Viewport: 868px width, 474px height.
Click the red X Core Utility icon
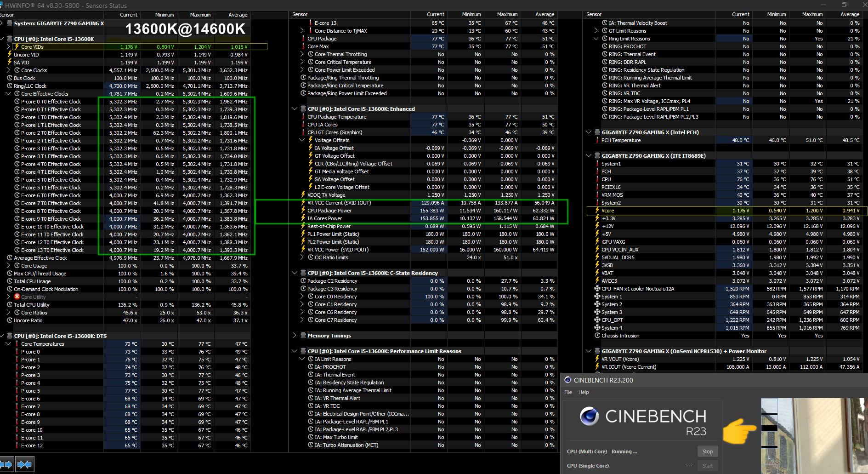click(17, 297)
